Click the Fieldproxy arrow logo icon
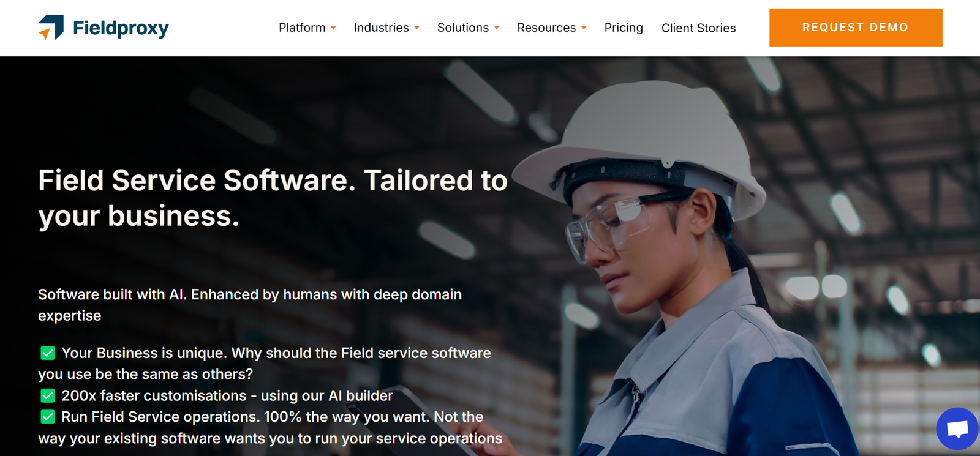This screenshot has width=980, height=456. click(51, 28)
